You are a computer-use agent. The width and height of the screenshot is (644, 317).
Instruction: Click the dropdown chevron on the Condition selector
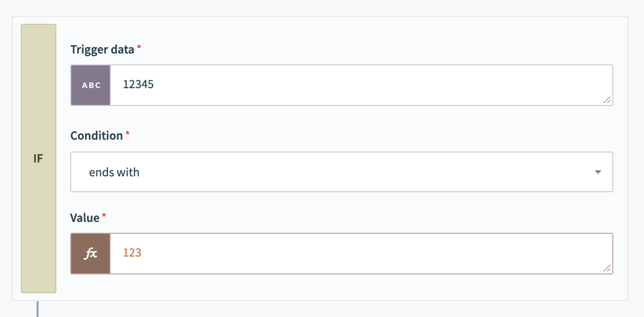[598, 172]
